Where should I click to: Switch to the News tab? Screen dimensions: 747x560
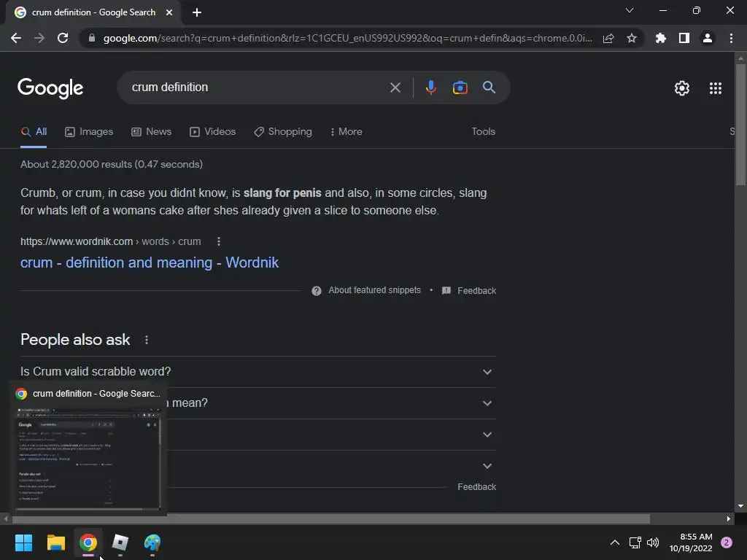tap(152, 132)
